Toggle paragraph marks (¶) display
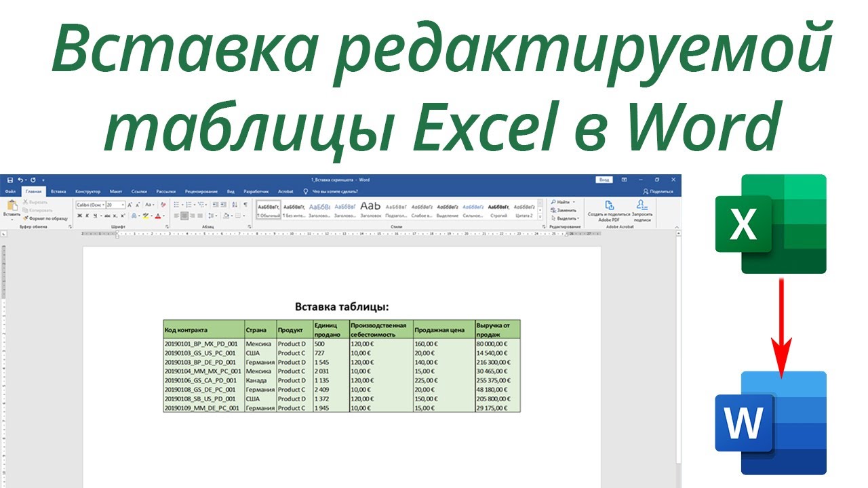The height and width of the screenshot is (488, 868). (245, 205)
